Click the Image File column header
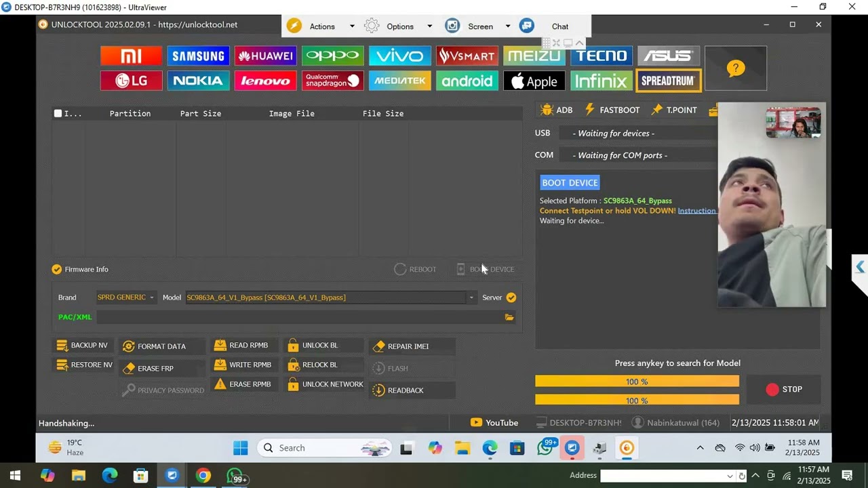This screenshot has width=868, height=488. point(292,114)
